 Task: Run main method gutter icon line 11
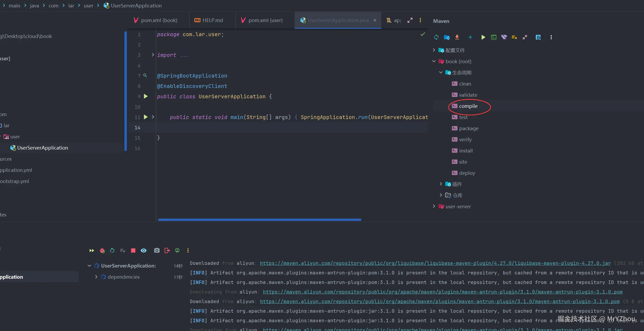click(x=146, y=117)
